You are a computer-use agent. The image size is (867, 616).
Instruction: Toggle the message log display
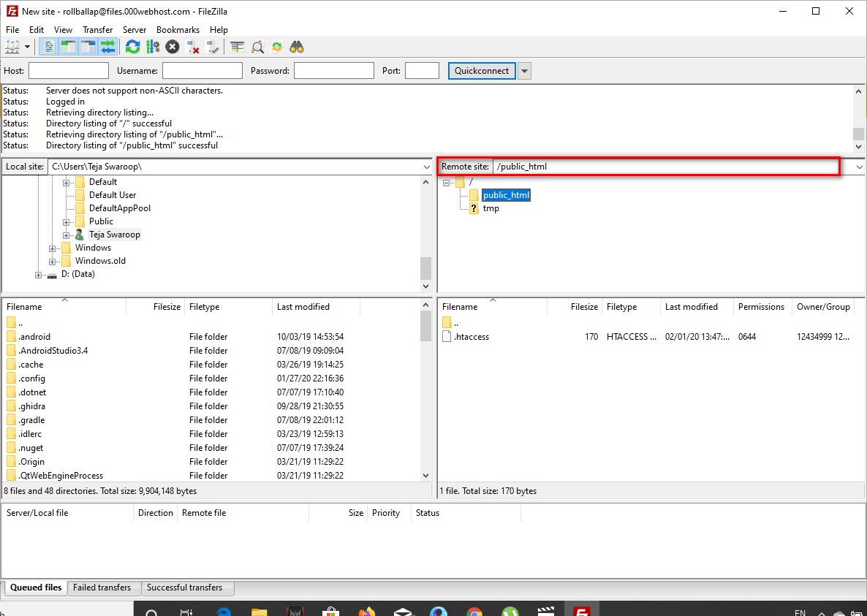pyautogui.click(x=49, y=47)
